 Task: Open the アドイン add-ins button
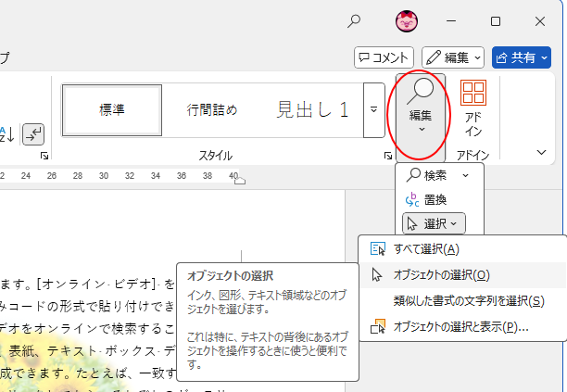473,108
